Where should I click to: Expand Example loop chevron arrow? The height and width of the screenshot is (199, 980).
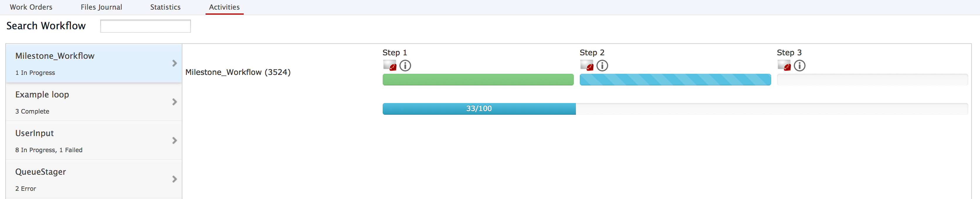click(174, 102)
